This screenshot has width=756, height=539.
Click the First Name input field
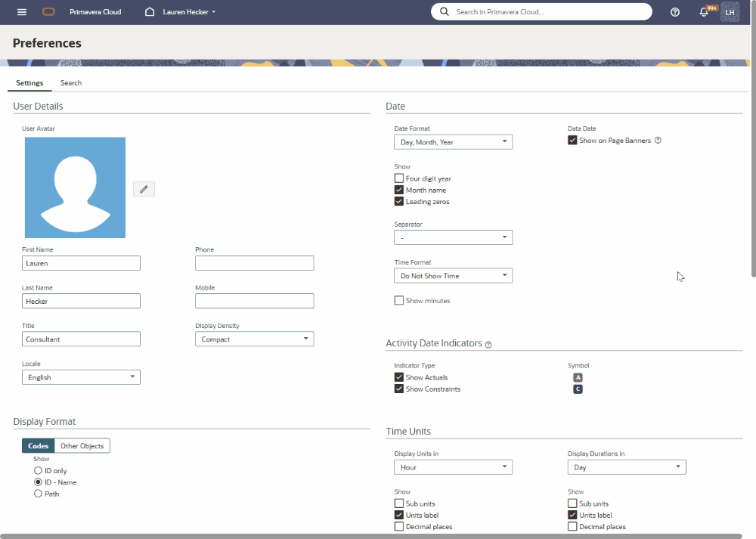tap(81, 263)
